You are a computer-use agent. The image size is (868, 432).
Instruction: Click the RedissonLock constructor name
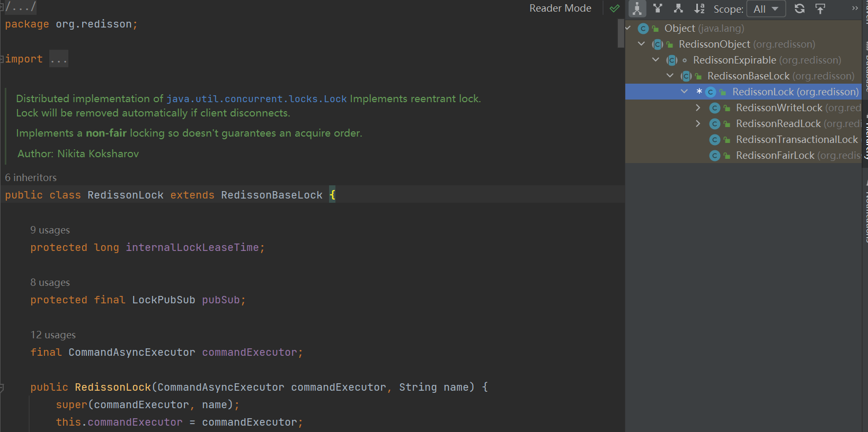[x=113, y=387]
